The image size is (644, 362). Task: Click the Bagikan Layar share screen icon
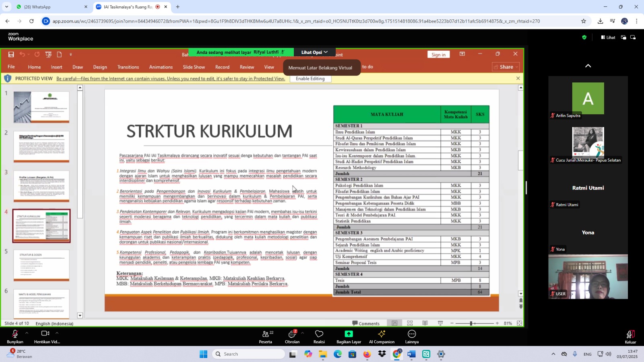pyautogui.click(x=349, y=334)
